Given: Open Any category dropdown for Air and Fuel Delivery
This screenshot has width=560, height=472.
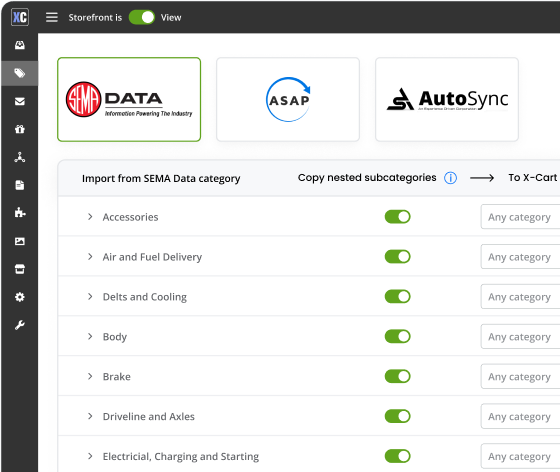Looking at the screenshot, I should pyautogui.click(x=520, y=257).
